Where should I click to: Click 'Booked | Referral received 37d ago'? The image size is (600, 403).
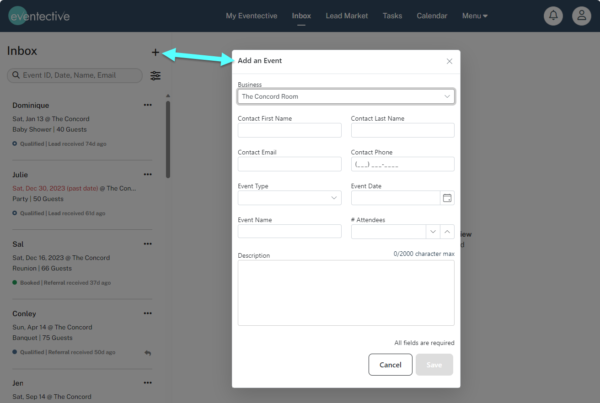tap(65, 283)
